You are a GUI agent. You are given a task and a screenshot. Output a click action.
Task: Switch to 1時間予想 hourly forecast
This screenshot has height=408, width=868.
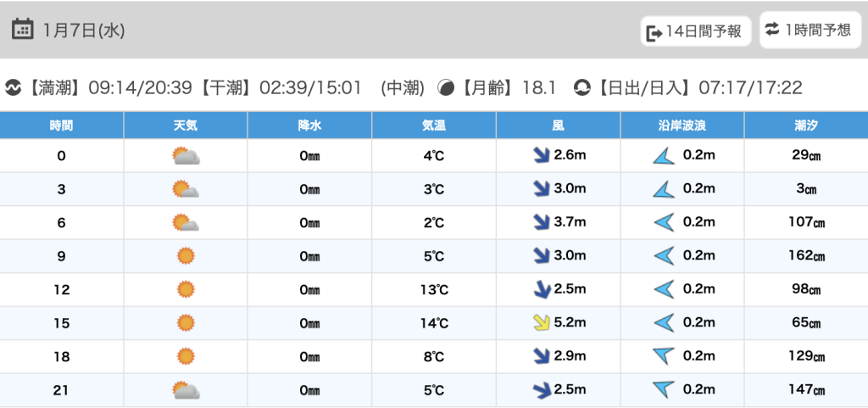[x=809, y=30]
